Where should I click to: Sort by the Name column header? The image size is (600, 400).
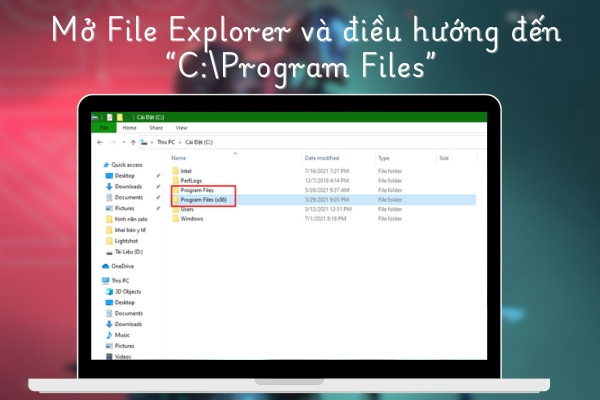click(179, 158)
